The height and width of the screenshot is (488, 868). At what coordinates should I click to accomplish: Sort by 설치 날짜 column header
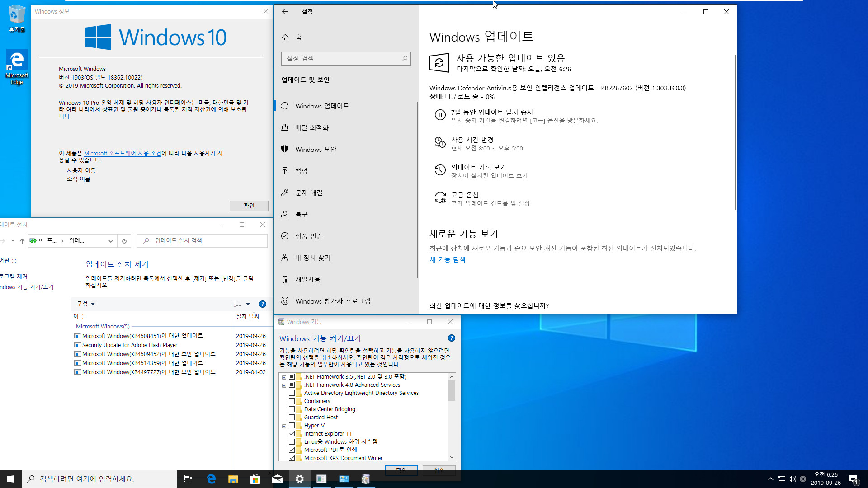[248, 316]
